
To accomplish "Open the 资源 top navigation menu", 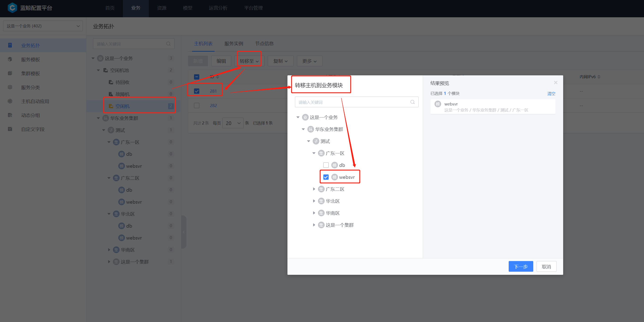I will 161,8.
